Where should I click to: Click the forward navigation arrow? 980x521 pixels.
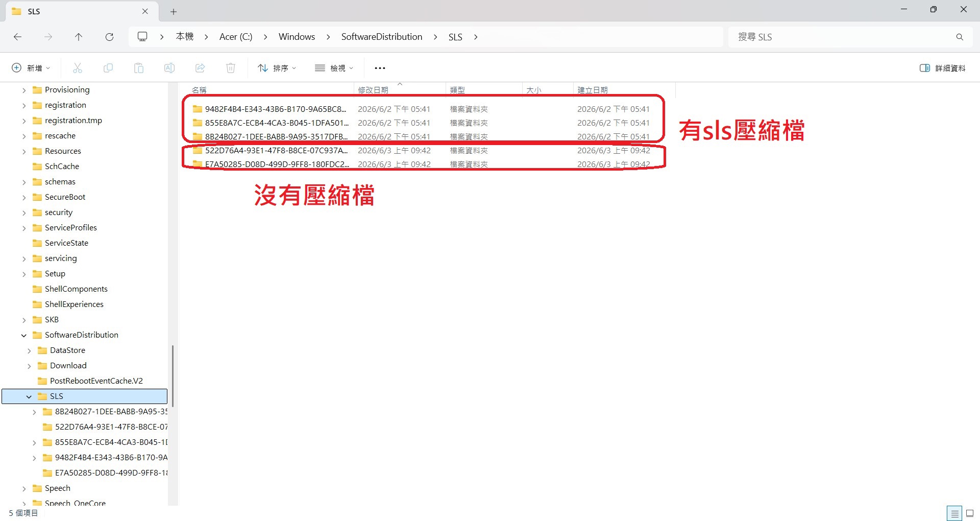click(48, 37)
